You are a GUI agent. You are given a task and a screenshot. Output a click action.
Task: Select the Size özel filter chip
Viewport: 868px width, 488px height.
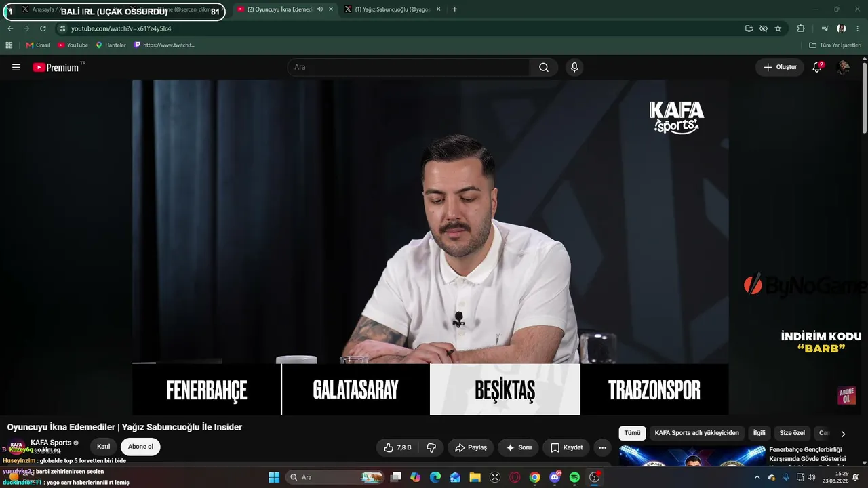792,433
